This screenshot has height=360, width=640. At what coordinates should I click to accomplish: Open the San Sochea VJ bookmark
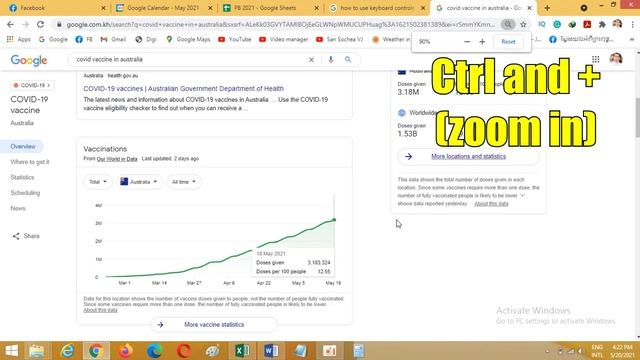[x=340, y=39]
